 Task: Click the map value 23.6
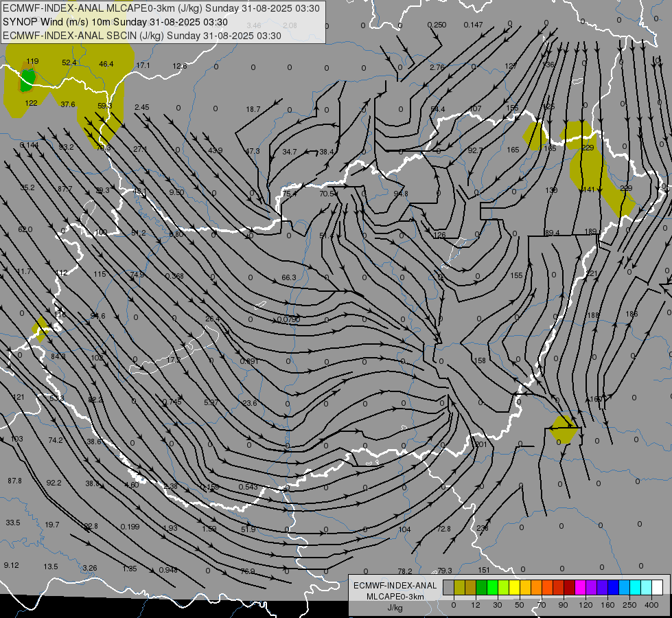tap(250, 402)
